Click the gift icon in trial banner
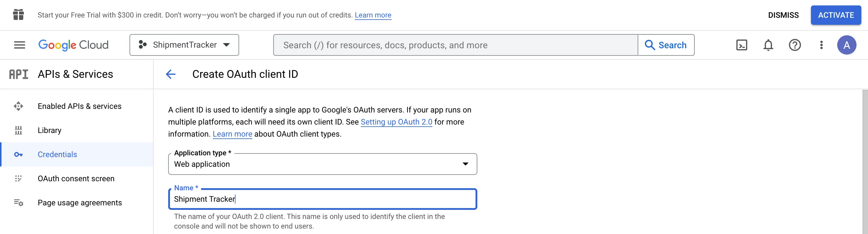 [x=18, y=15]
